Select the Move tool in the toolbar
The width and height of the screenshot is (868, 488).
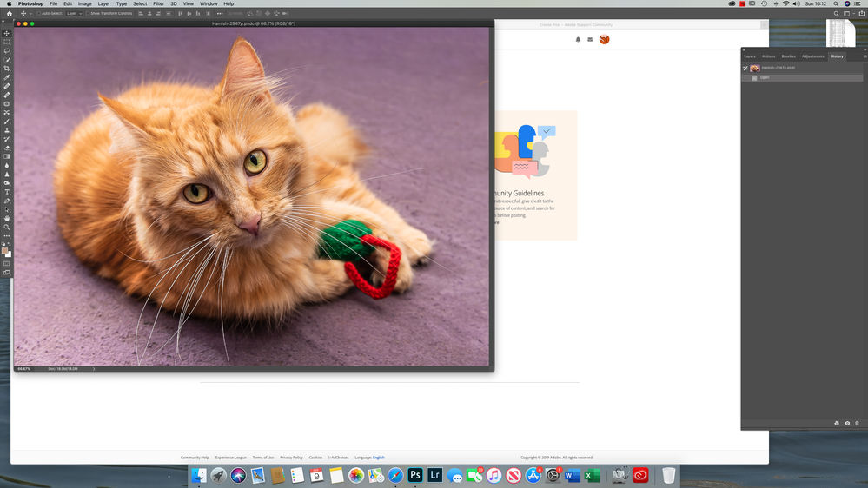(7, 33)
